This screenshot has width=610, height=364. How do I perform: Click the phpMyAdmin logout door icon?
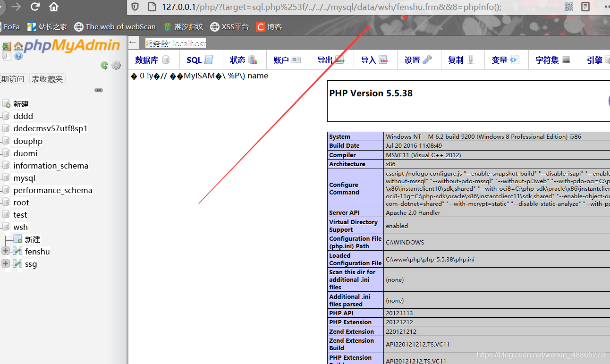click(x=7, y=46)
